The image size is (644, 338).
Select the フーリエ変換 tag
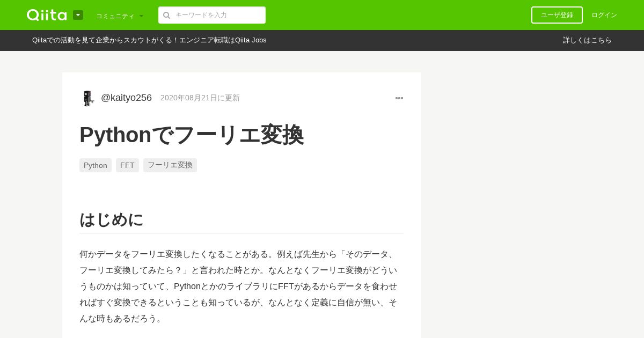(x=170, y=165)
